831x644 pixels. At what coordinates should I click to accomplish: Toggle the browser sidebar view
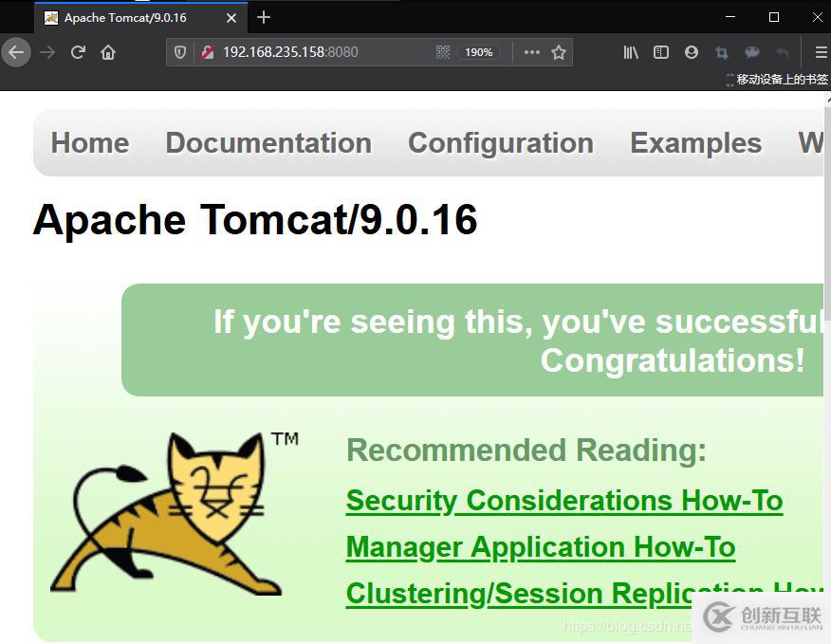click(661, 52)
